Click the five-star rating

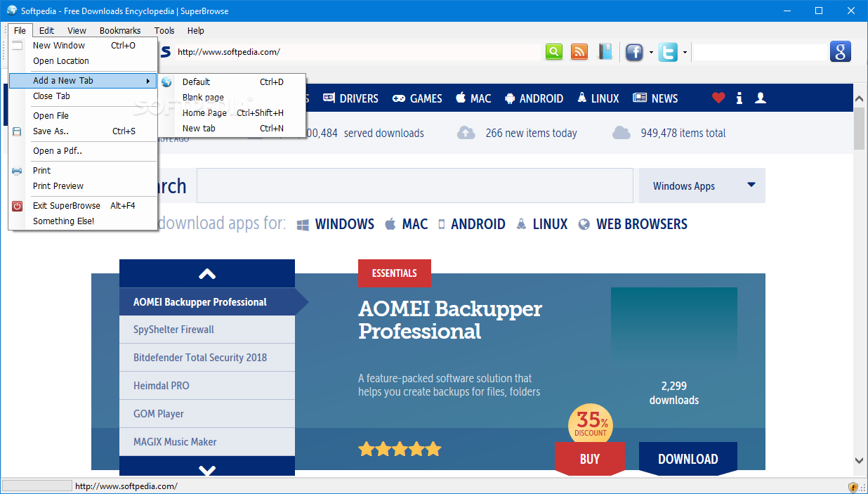[x=400, y=448]
